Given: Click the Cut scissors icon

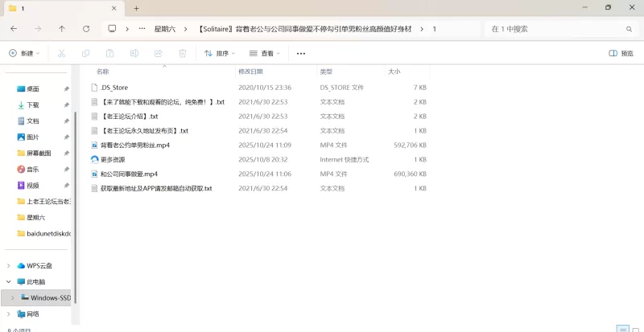Looking at the screenshot, I should coord(62,53).
